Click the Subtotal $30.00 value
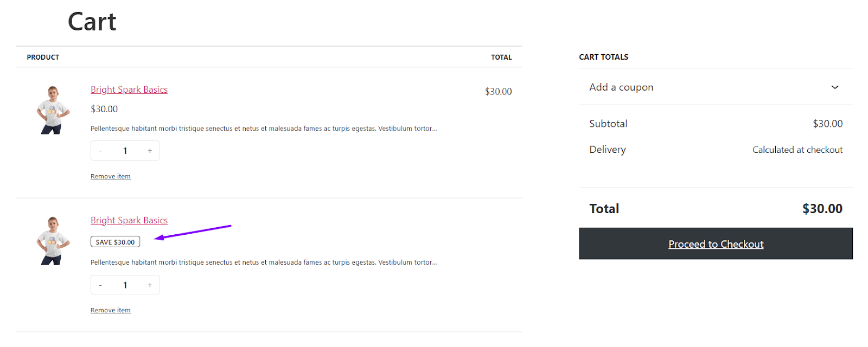The width and height of the screenshot is (868, 347). pos(827,124)
